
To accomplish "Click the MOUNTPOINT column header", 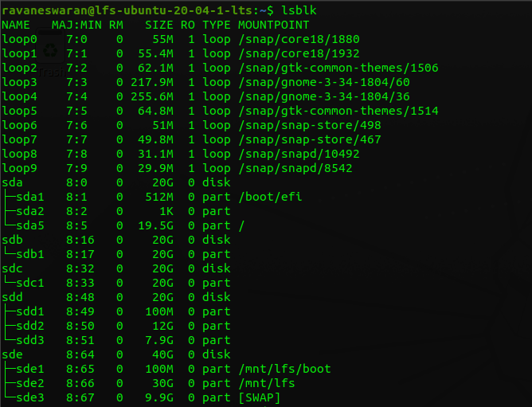I will tap(274, 25).
